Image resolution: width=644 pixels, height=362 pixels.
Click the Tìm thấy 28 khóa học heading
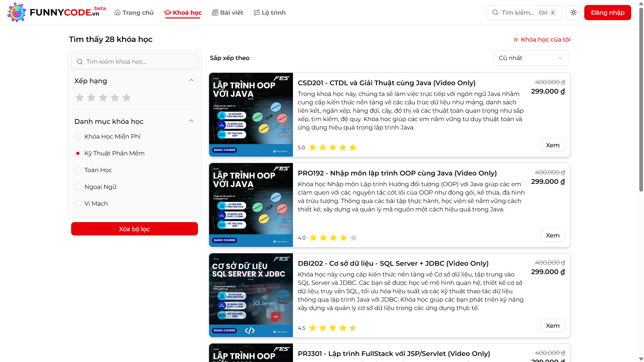(x=111, y=39)
